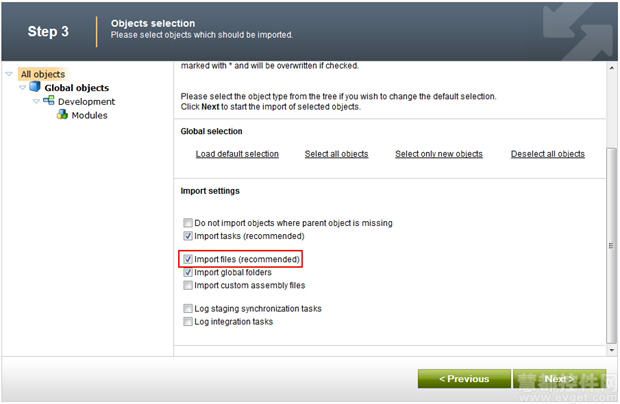Collapse the All objects tree node

[9, 74]
